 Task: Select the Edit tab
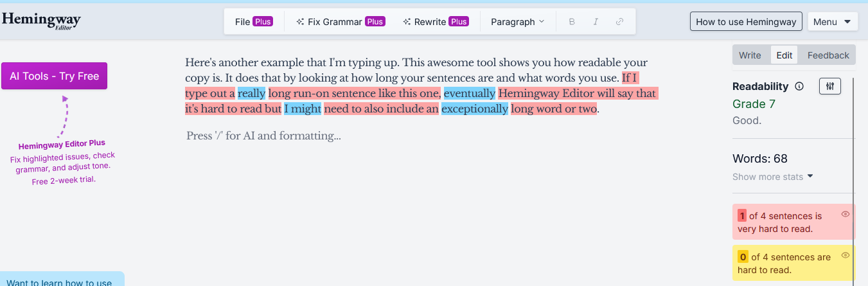(x=784, y=55)
